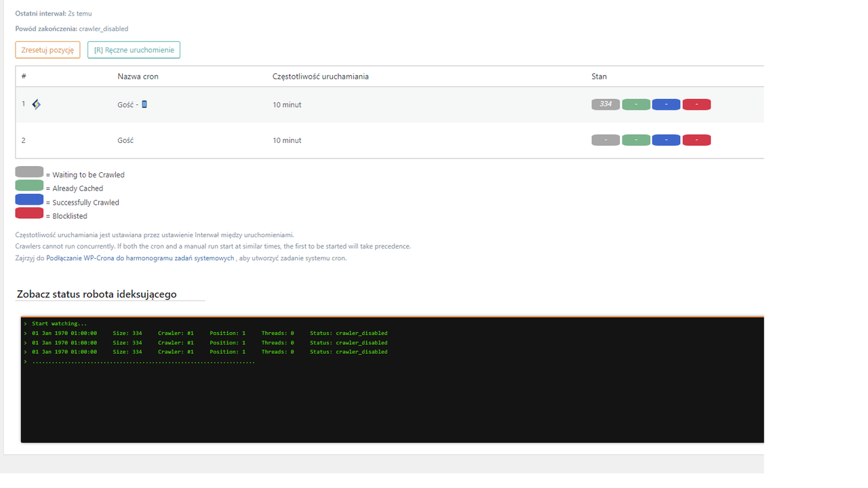
Task: Click the green cached badge in row 2
Action: coord(636,140)
